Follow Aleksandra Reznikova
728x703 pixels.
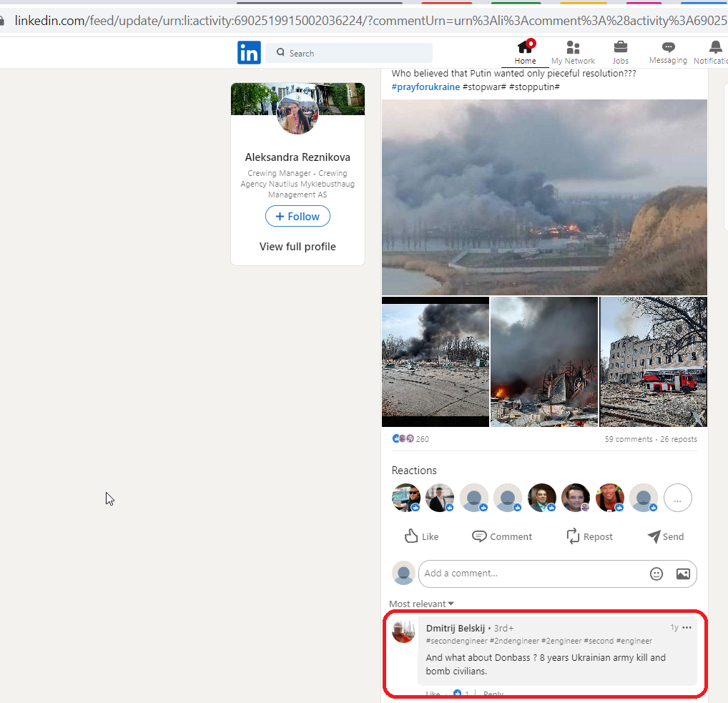297,217
